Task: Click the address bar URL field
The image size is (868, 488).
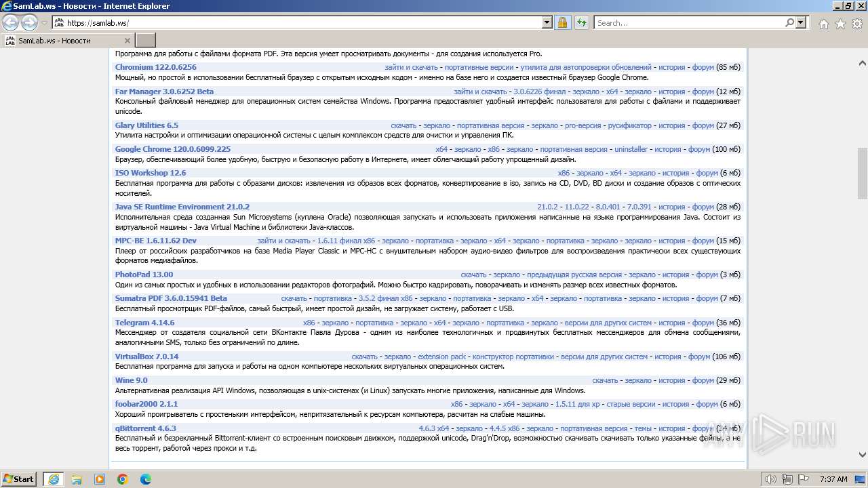Action: click(x=304, y=23)
